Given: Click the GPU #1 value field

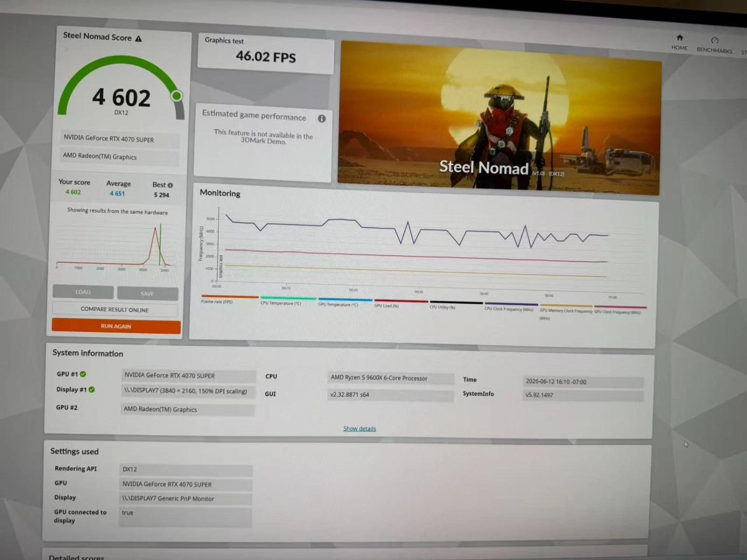Looking at the screenshot, I should (x=189, y=376).
